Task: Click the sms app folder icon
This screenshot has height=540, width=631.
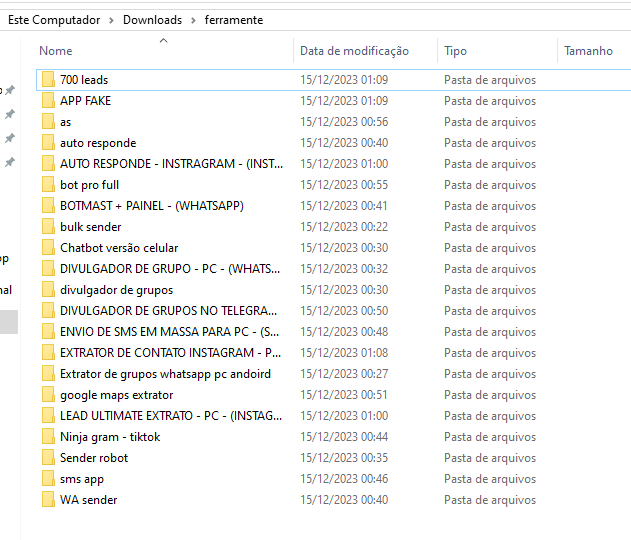Action: (48, 478)
